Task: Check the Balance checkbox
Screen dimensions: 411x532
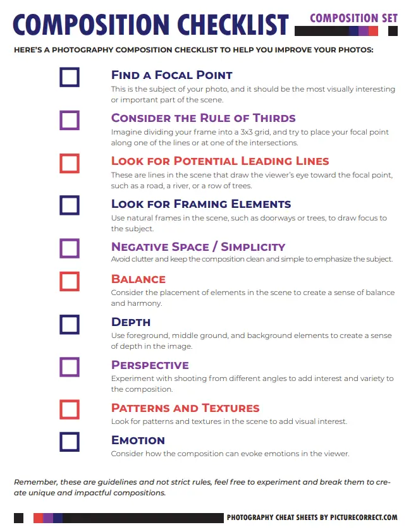Action: pyautogui.click(x=70, y=281)
